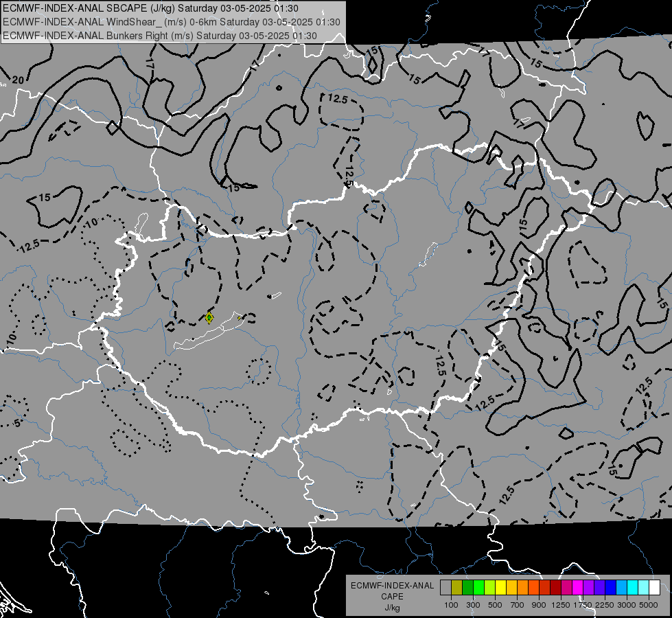Click the 500 legend value label
The height and width of the screenshot is (618, 672).
point(495,605)
